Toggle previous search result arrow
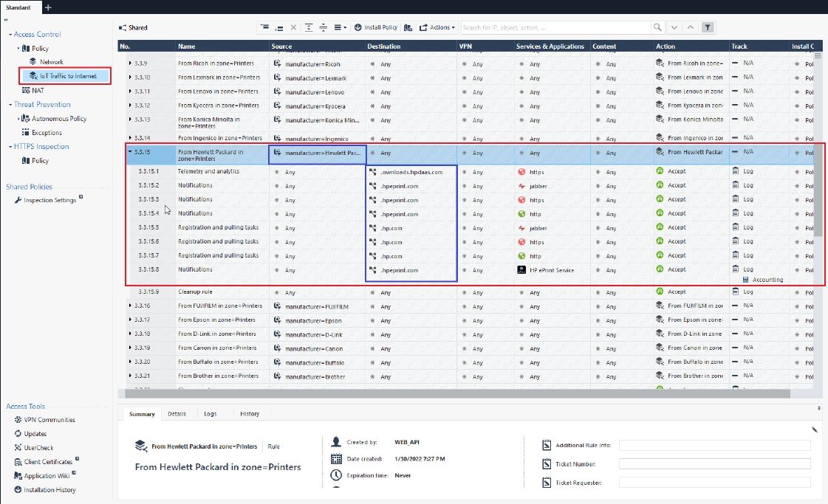 (x=691, y=27)
